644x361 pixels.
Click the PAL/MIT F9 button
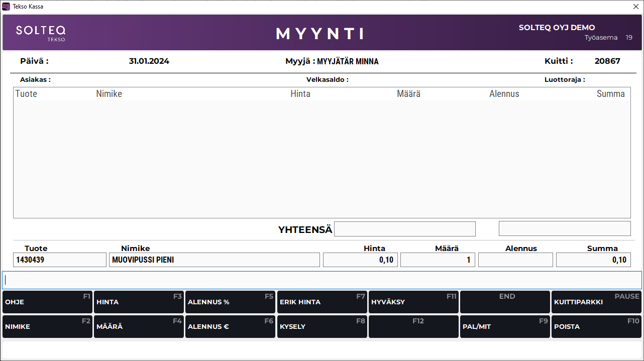[505, 326]
